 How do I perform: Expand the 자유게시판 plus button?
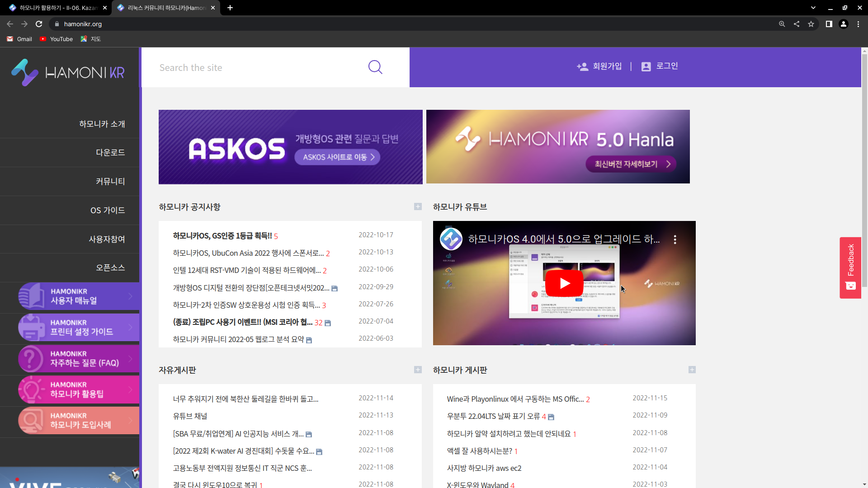coord(418,370)
